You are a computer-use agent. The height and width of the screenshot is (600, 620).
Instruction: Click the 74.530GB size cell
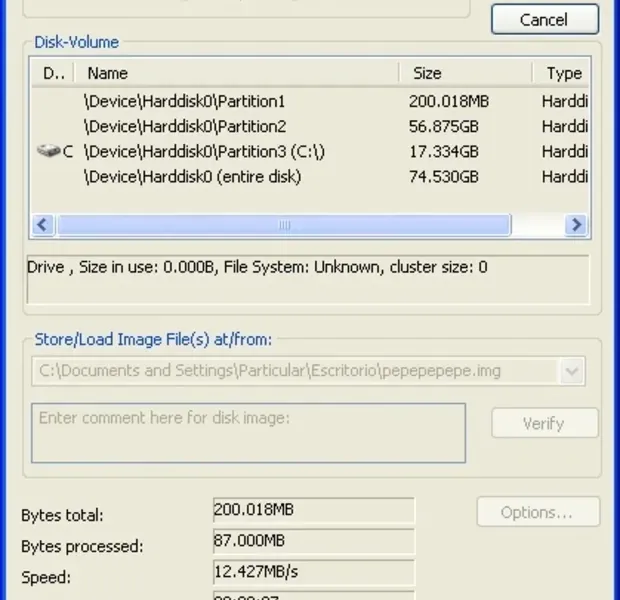click(x=444, y=177)
